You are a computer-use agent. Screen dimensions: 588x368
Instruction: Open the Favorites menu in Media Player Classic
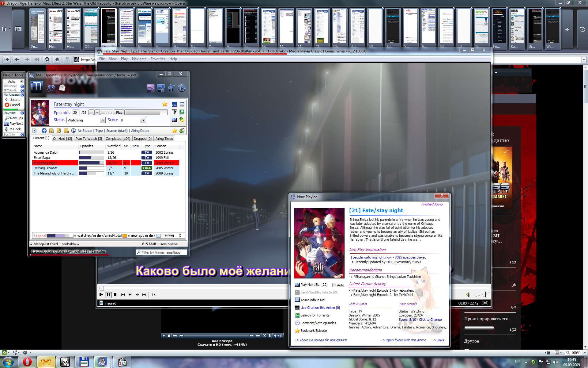(158, 59)
